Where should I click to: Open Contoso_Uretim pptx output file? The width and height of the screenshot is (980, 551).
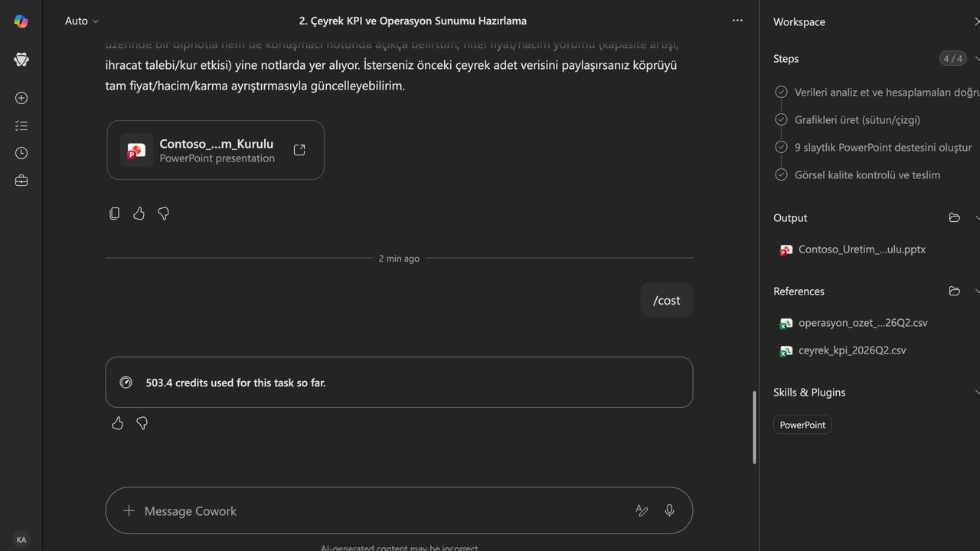point(861,249)
